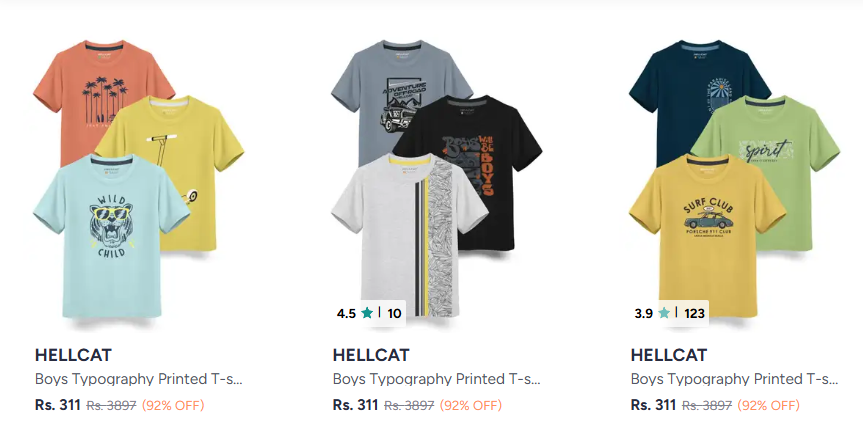Click the 123 reviews count badge
Image resolution: width=863 pixels, height=436 pixels.
coord(694,313)
